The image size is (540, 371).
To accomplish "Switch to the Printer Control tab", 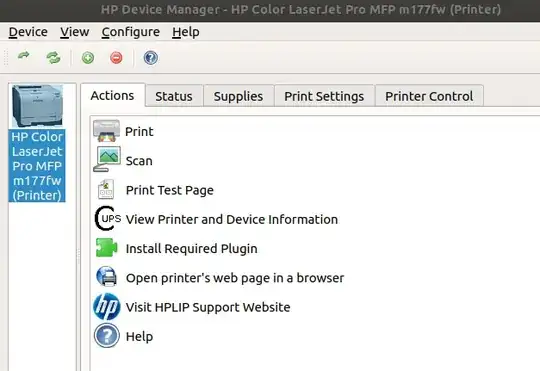I will [x=429, y=96].
